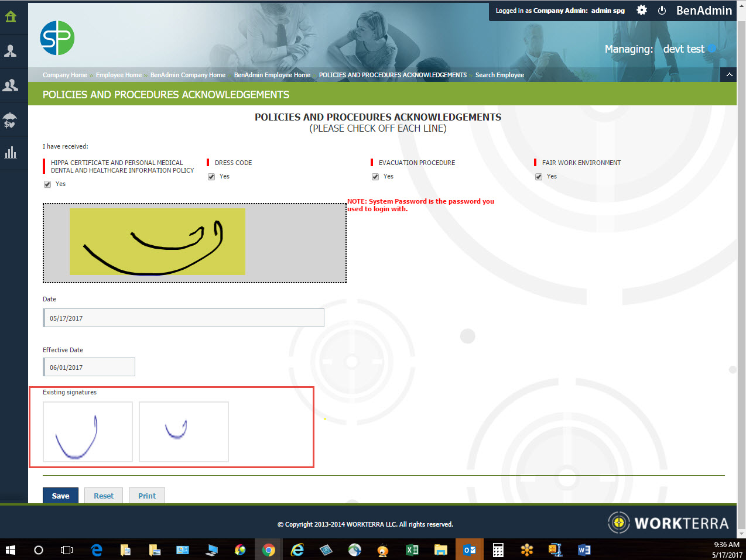This screenshot has width=746, height=560.
Task: Select the first existing signature thumbnail
Action: [x=88, y=432]
